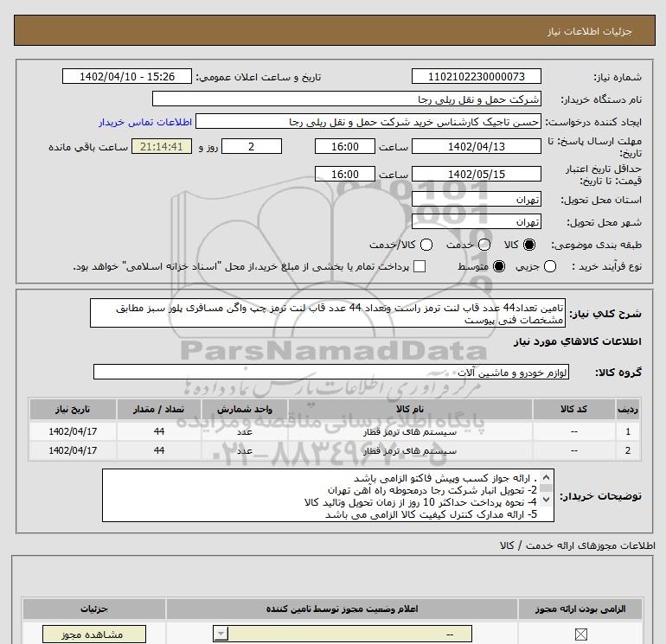
Task: Click the remaining time 21:14:41 field
Action: pyautogui.click(x=162, y=147)
